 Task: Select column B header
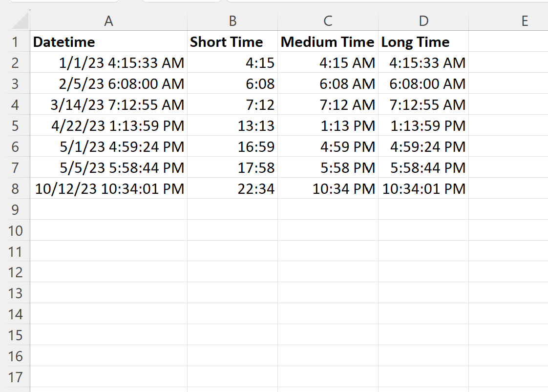tap(233, 21)
